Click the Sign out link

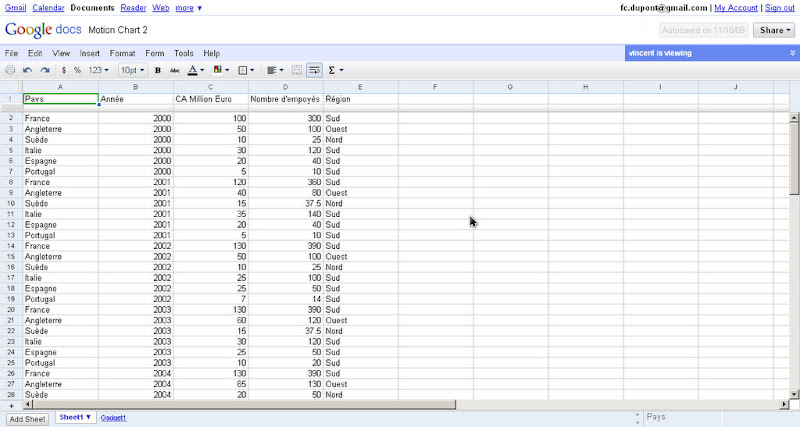tap(780, 8)
